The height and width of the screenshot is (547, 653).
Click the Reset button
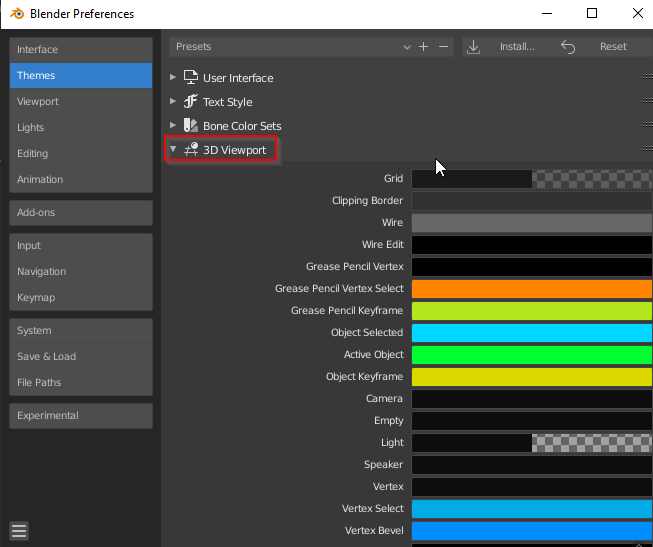click(x=613, y=47)
